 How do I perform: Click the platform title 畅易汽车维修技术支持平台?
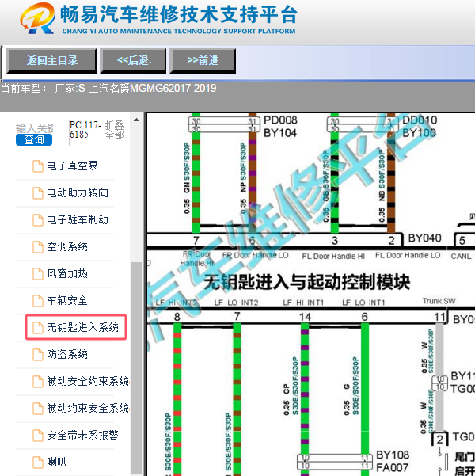point(179,14)
